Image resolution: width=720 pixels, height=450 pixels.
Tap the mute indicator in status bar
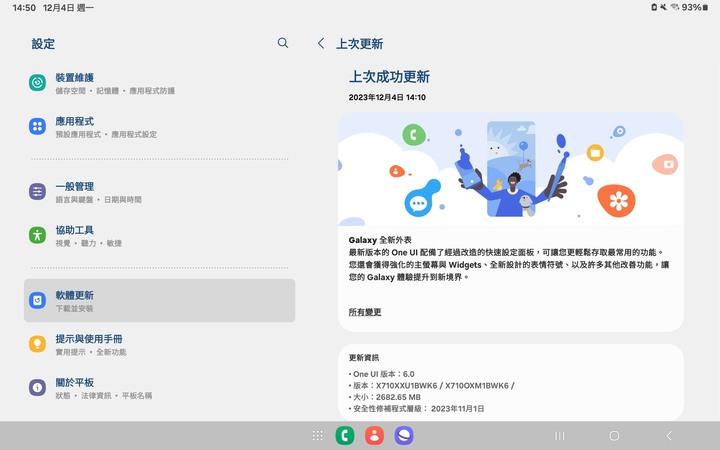point(664,7)
